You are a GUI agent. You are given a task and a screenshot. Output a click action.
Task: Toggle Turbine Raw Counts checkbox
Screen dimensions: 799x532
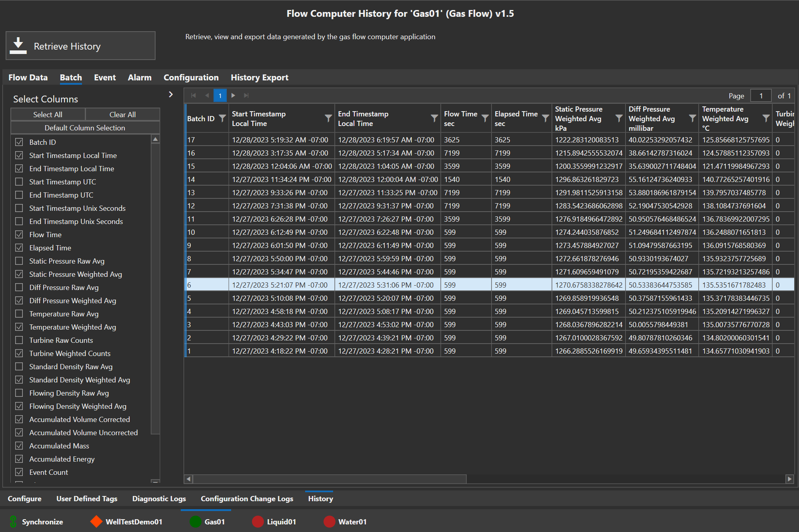coord(19,340)
